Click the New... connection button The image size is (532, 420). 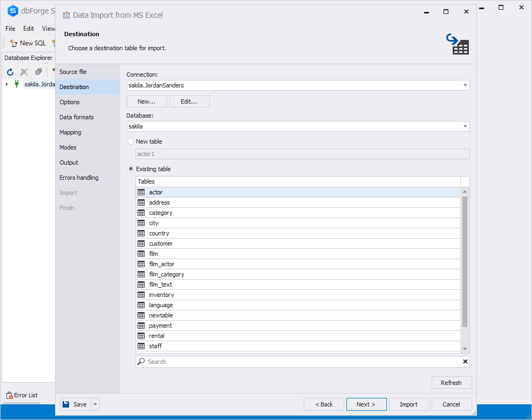pyautogui.click(x=147, y=101)
